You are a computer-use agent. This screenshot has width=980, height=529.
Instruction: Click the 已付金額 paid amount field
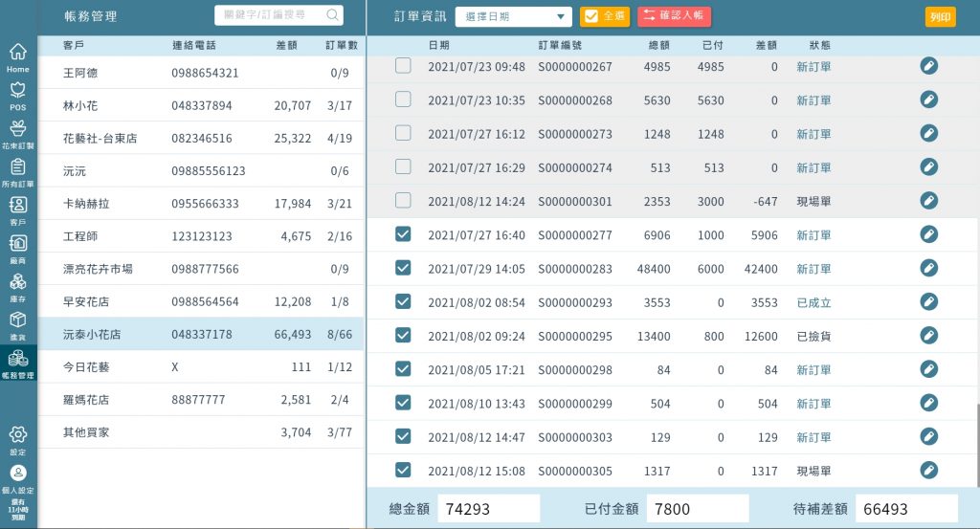698,509
